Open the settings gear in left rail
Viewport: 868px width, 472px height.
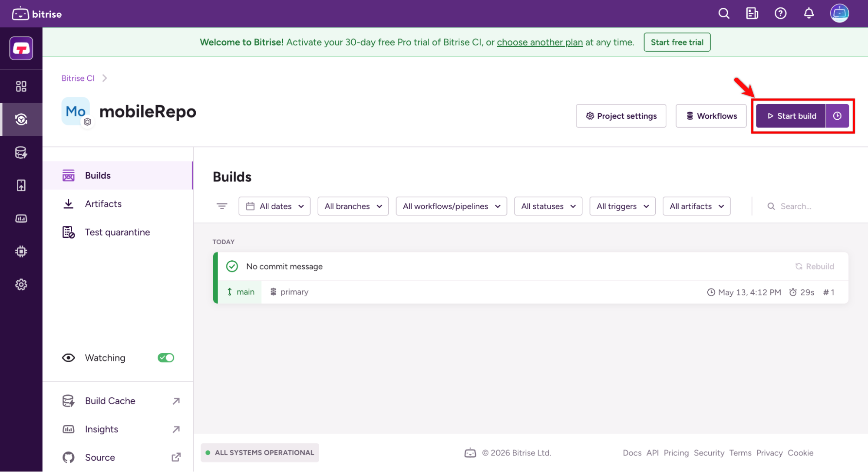coord(21,285)
